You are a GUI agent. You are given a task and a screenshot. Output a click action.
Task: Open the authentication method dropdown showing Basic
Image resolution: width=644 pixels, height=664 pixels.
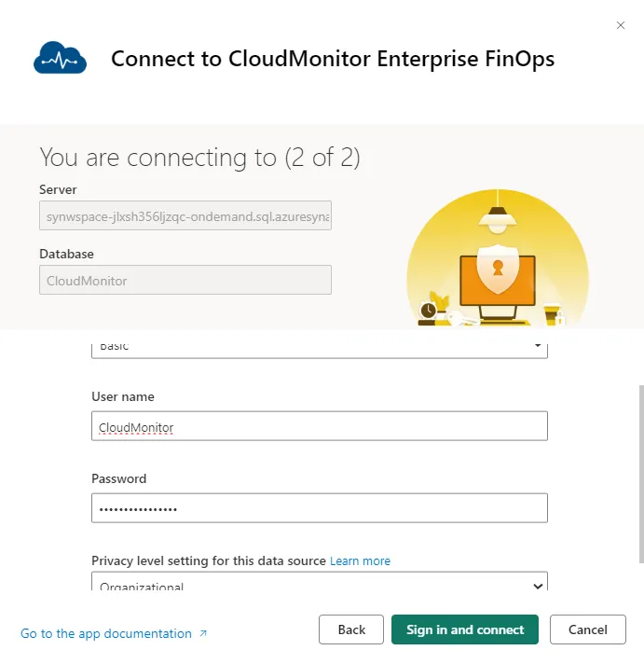[320, 350]
